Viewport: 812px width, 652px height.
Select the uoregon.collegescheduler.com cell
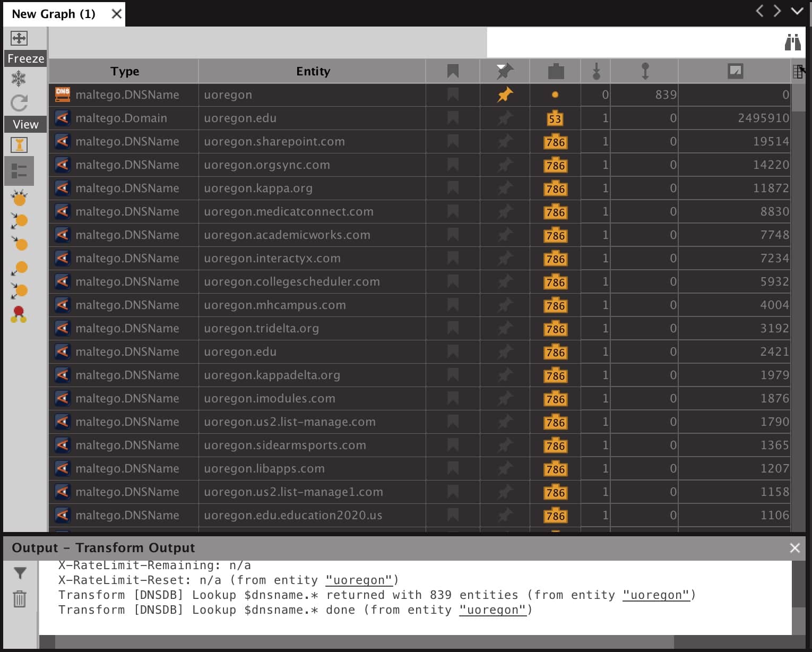coord(312,281)
